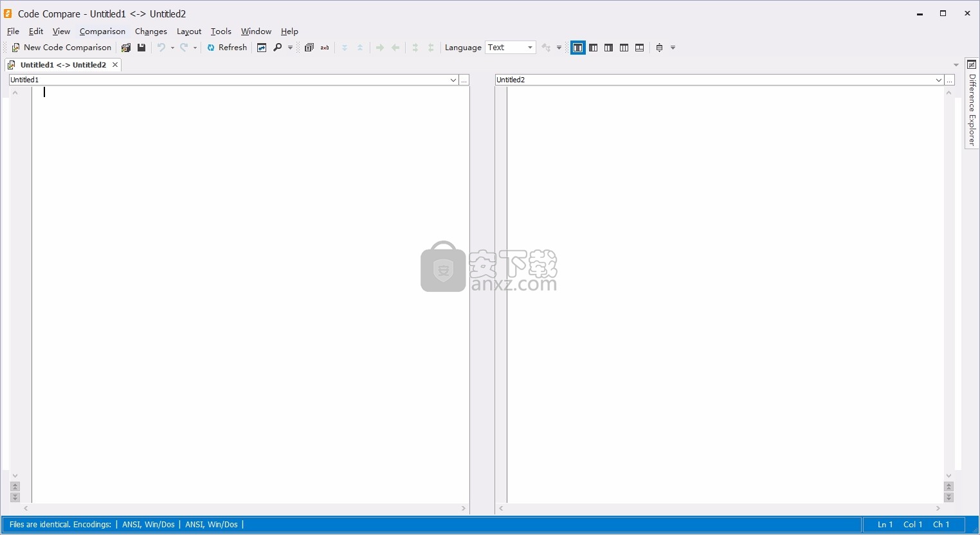This screenshot has width=980, height=535.
Task: Click the align lines toolbar icon
Action: 659,48
